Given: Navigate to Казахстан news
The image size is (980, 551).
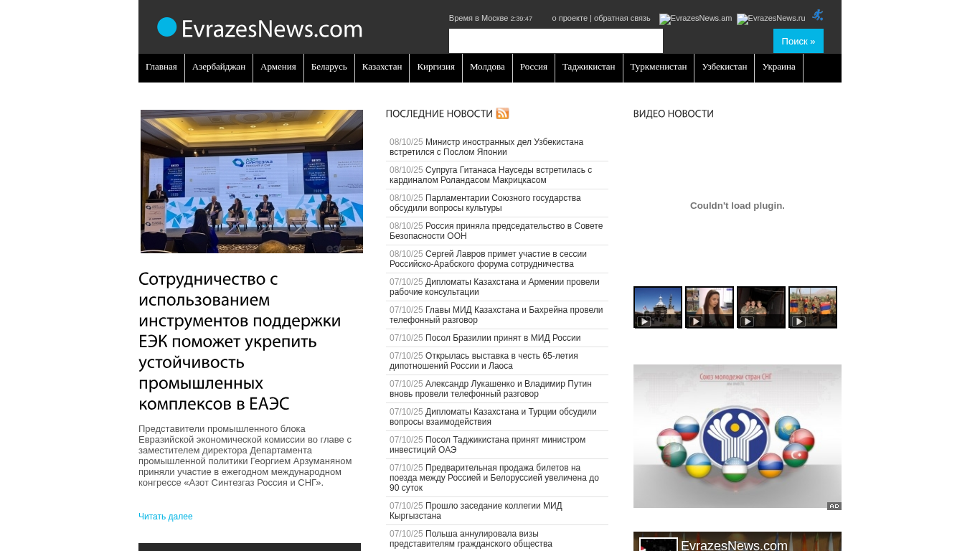Looking at the screenshot, I should pos(382,67).
